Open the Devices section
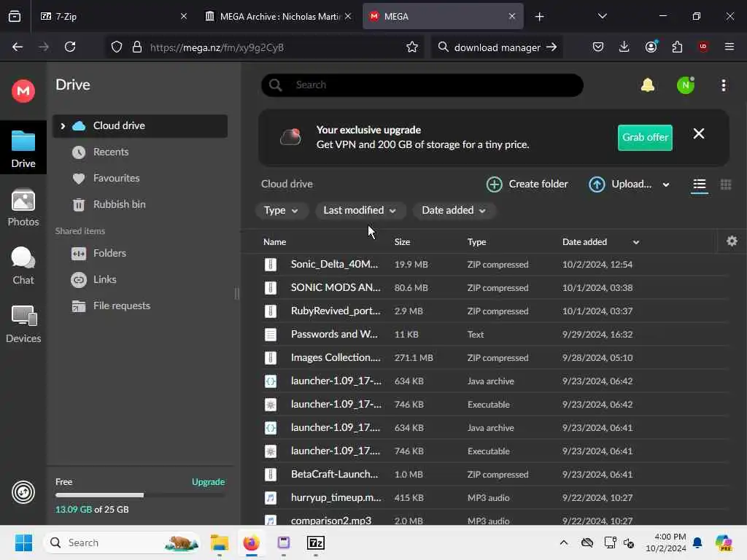Screen dimensions: 747x560 23,324
